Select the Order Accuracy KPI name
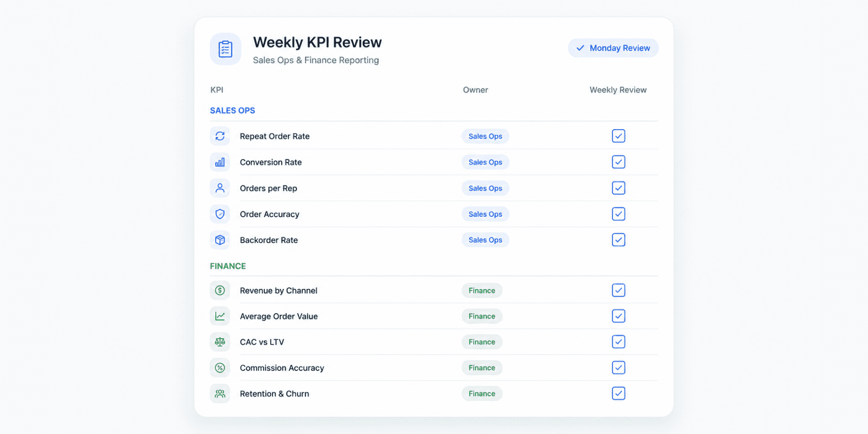Viewport: 868px width, 434px height. click(x=269, y=214)
